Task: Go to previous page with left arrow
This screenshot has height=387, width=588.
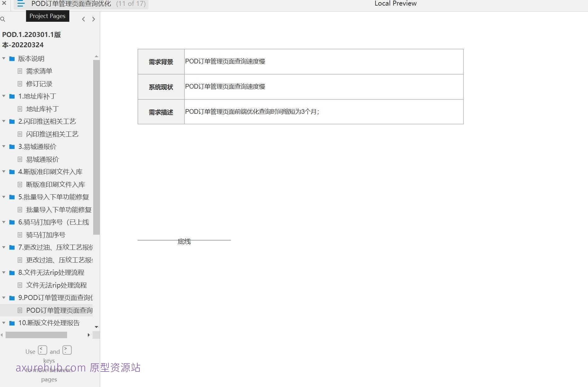Action: pos(83,19)
